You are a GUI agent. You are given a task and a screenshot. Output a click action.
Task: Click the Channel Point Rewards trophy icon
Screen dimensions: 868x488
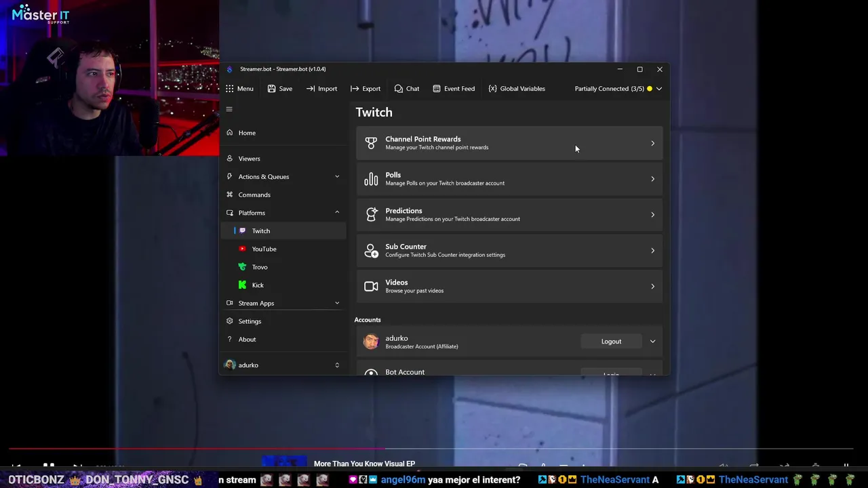coord(371,143)
